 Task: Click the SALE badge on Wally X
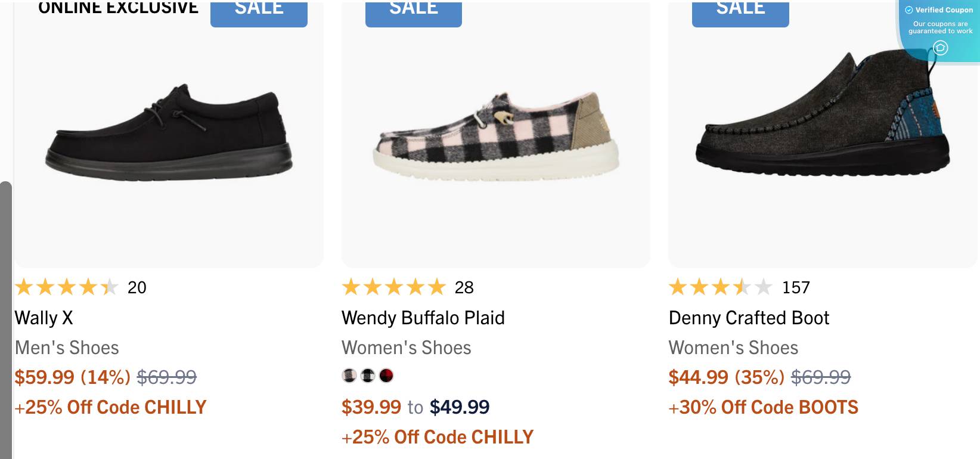[259, 8]
